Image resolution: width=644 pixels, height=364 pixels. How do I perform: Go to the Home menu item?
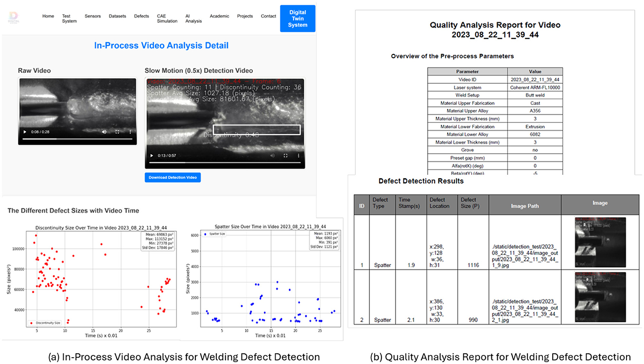click(48, 16)
